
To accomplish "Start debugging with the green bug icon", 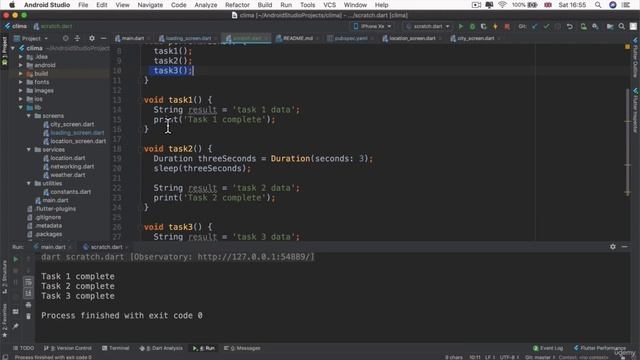I will click(x=472, y=27).
